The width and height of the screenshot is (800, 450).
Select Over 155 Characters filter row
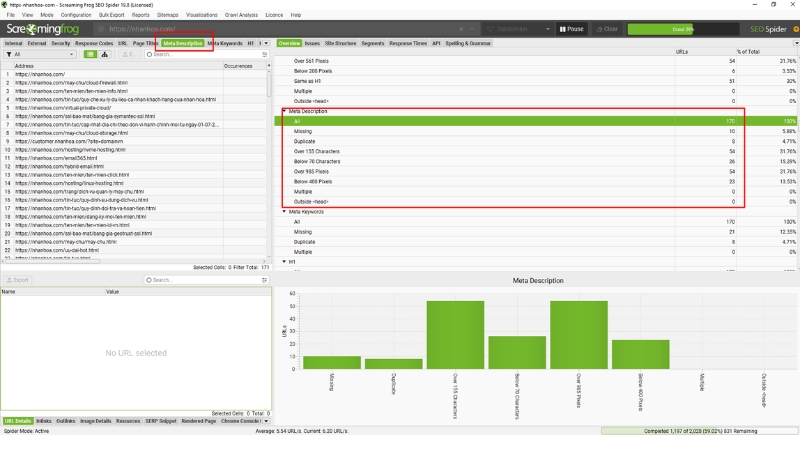pos(537,152)
